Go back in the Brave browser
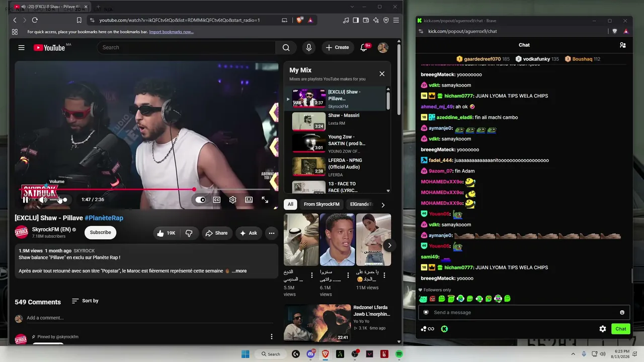The width and height of the screenshot is (644, 362). click(x=15, y=20)
